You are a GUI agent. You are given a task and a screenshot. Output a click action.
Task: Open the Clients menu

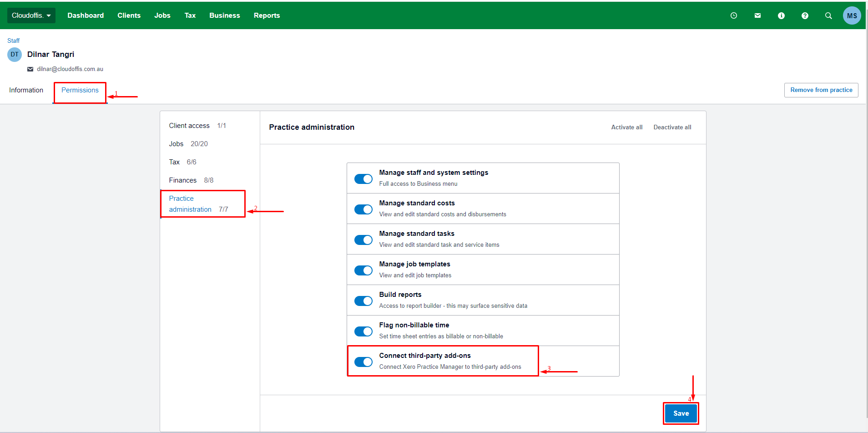(129, 15)
